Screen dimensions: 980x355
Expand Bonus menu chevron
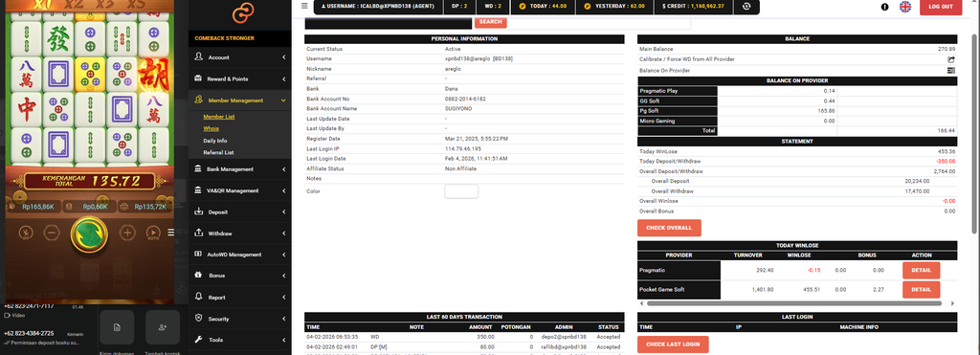coord(283,276)
